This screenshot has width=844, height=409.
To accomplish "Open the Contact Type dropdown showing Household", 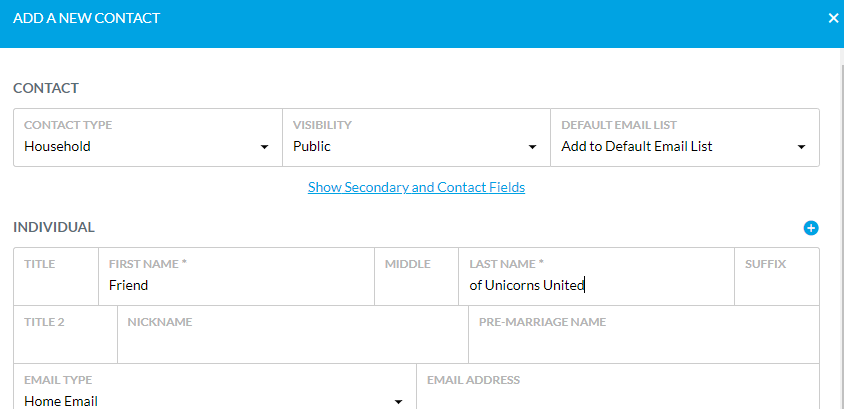I will (147, 138).
